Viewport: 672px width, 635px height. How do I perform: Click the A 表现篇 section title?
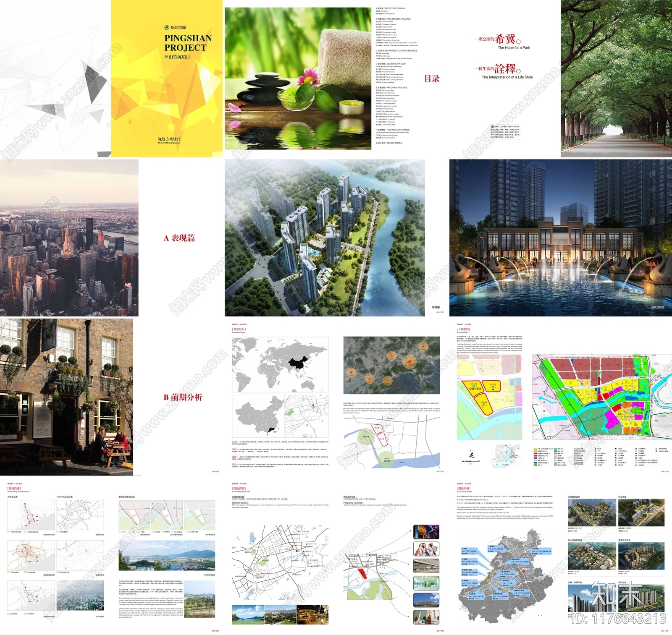[179, 238]
